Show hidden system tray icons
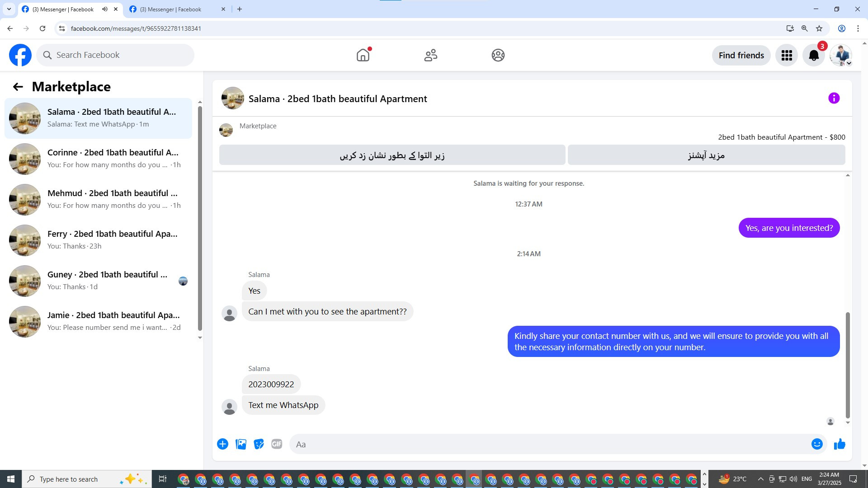The width and height of the screenshot is (868, 488). (x=760, y=479)
